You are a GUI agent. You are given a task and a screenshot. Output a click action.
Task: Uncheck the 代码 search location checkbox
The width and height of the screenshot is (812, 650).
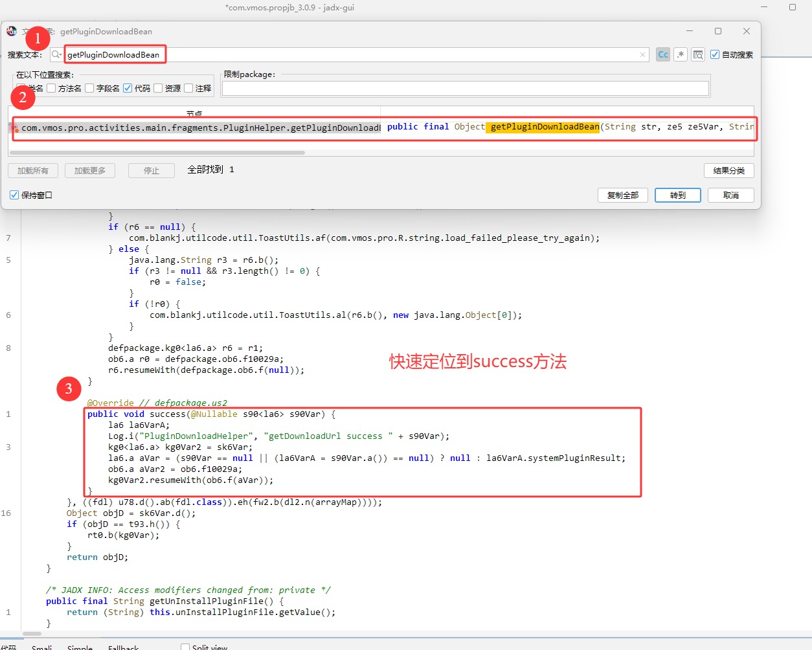(128, 88)
